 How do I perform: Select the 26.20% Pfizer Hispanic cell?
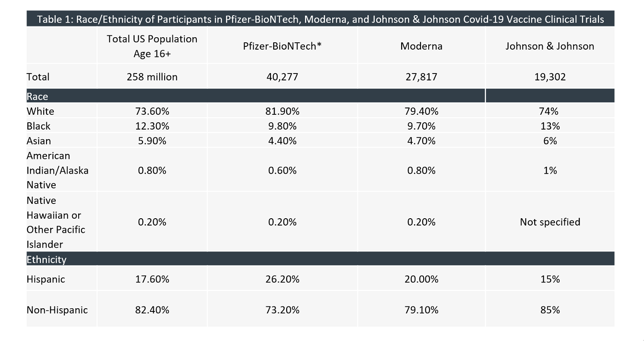[283, 279]
